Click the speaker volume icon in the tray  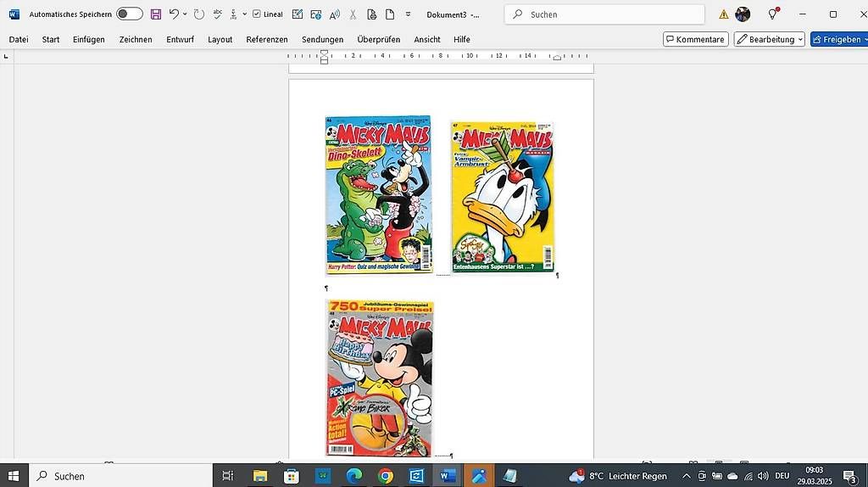(x=763, y=476)
